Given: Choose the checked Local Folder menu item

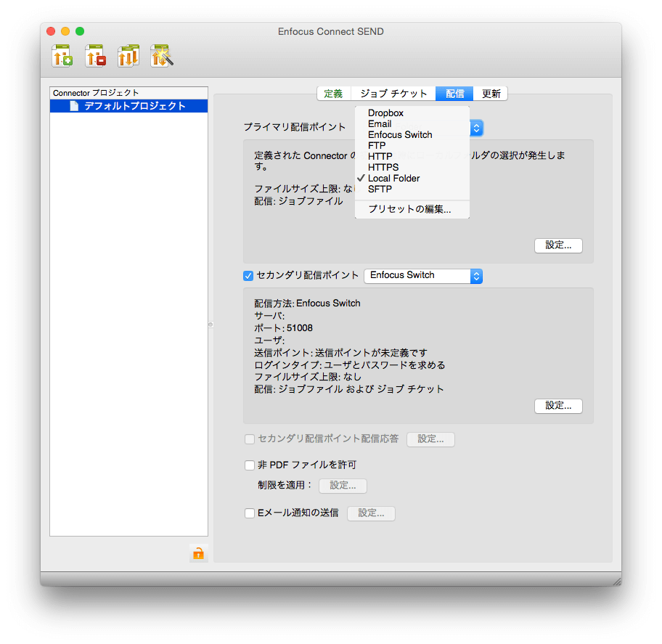Looking at the screenshot, I should (x=412, y=178).
